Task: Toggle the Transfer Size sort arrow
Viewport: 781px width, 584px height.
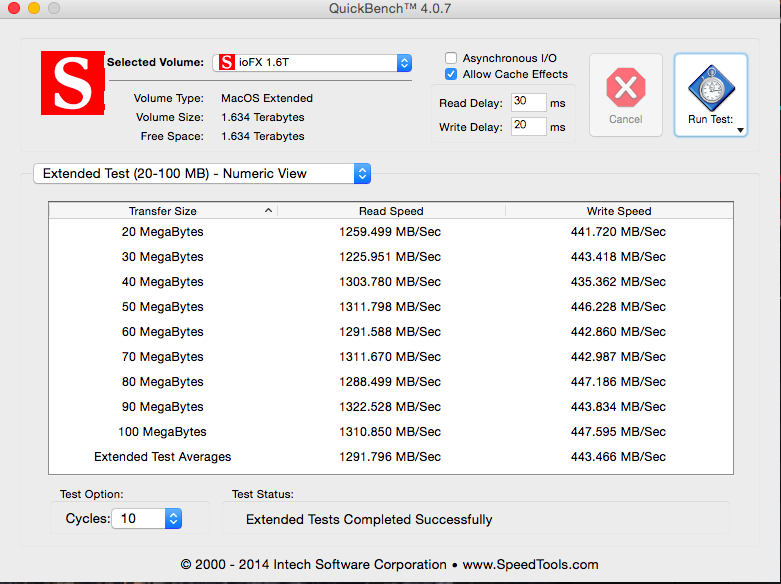Action: click(268, 210)
